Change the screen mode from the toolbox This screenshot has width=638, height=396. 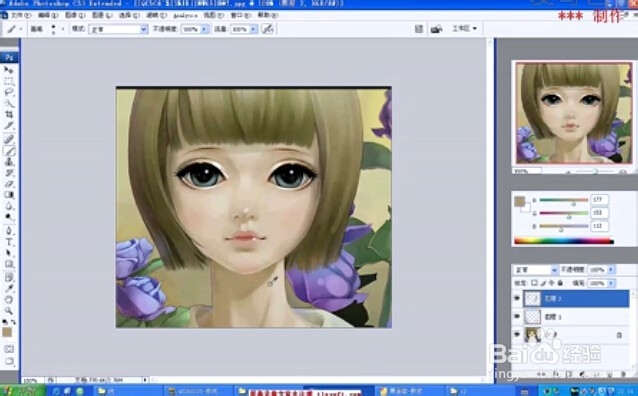click(9, 361)
